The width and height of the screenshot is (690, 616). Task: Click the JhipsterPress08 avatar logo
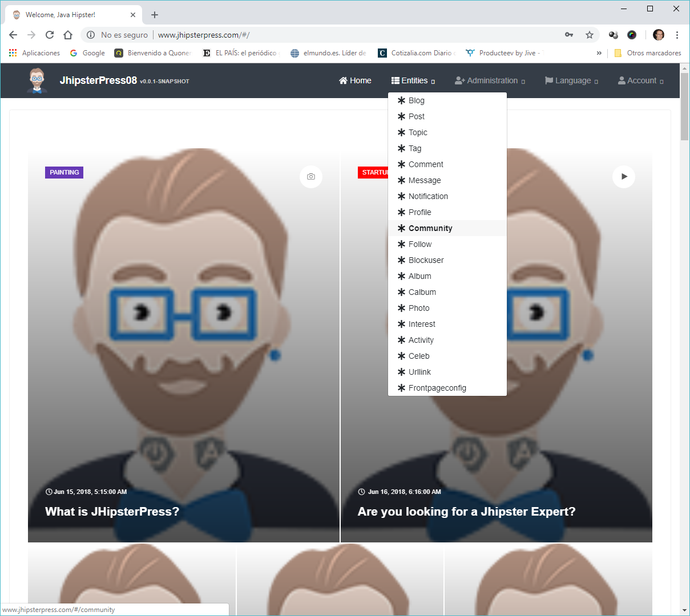(36, 80)
